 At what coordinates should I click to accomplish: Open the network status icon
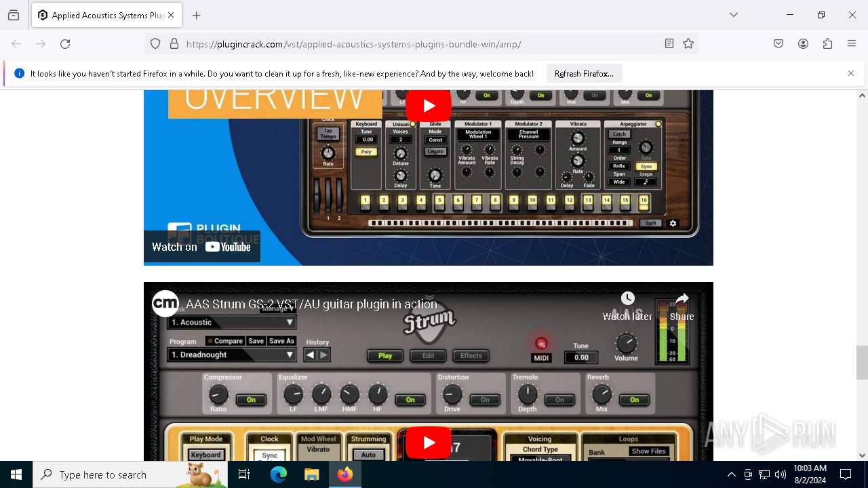pos(764,474)
